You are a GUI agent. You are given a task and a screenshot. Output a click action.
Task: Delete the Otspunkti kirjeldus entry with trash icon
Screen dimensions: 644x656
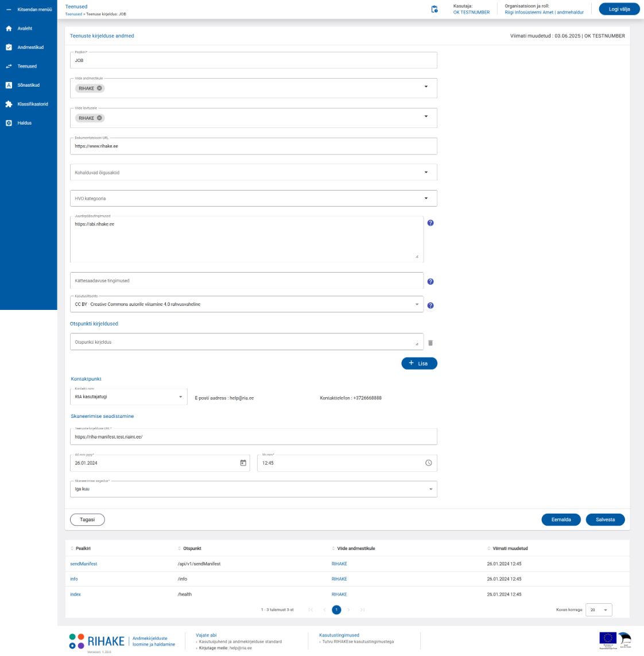(x=430, y=343)
